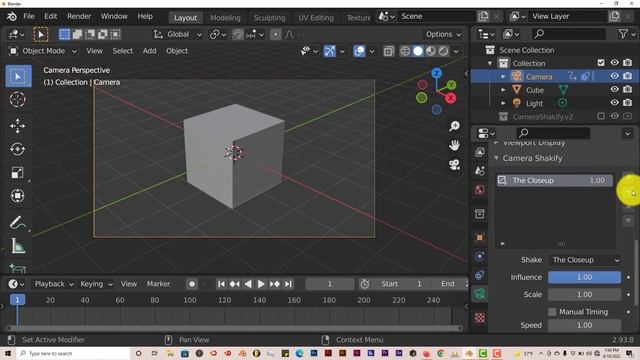Toggle snapping magnet in header
640x360 pixels.
(x=238, y=34)
